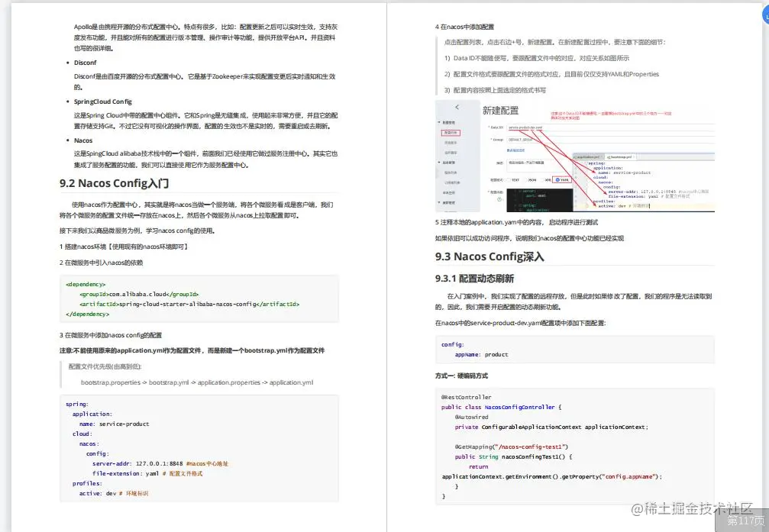The image size is (769, 532).
Task: Click the 'spring-cloud-starter-alibaba-nacos-config' artifactId line
Action: pyautogui.click(x=189, y=304)
